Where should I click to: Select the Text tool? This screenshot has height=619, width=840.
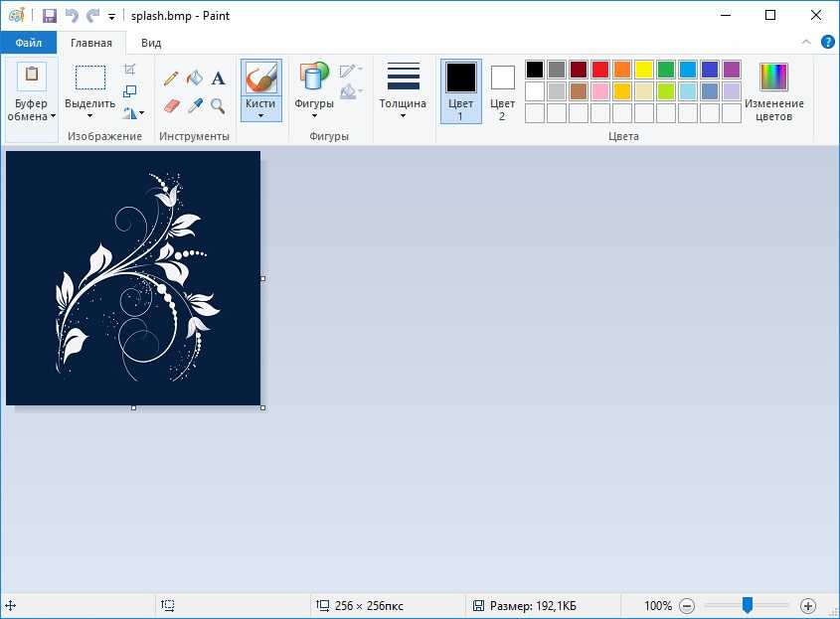click(x=218, y=77)
